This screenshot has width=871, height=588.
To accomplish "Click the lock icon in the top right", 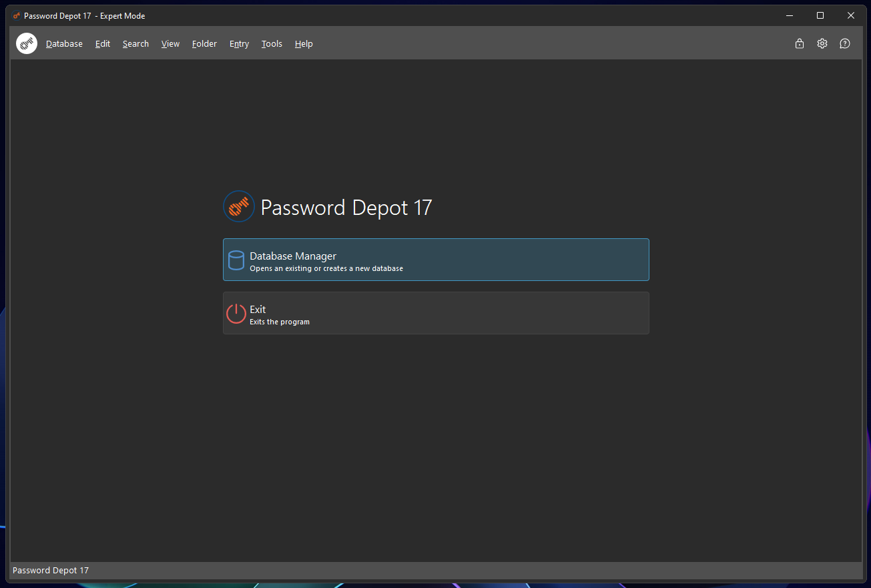I will pyautogui.click(x=800, y=43).
